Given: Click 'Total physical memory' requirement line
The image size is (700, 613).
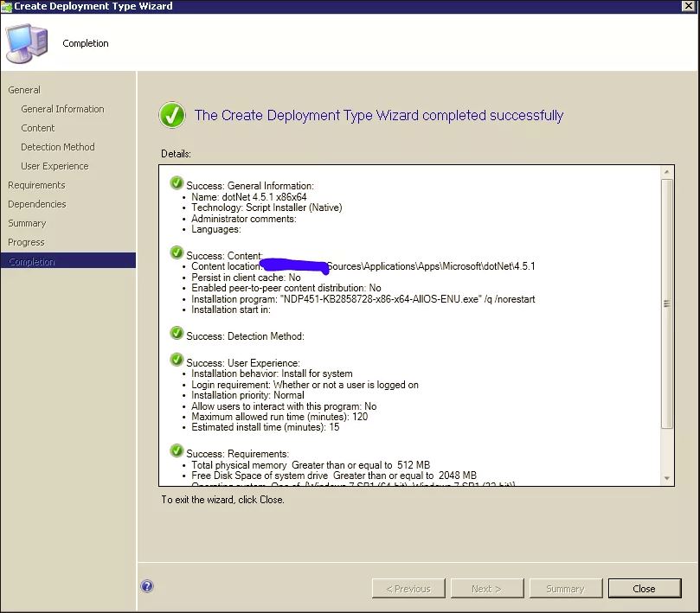Looking at the screenshot, I should 311,465.
